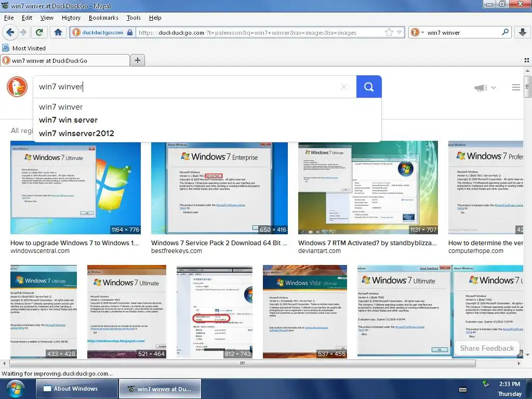Open a new tab with the plus button
The width and height of the screenshot is (532, 399).
pyautogui.click(x=137, y=60)
